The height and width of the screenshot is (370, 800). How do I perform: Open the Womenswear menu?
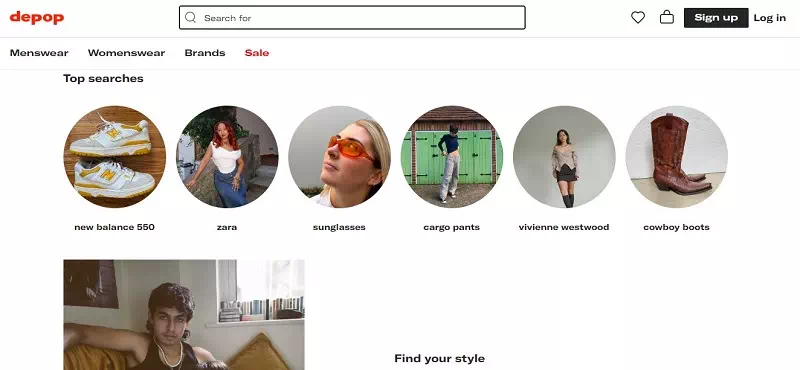click(x=126, y=53)
